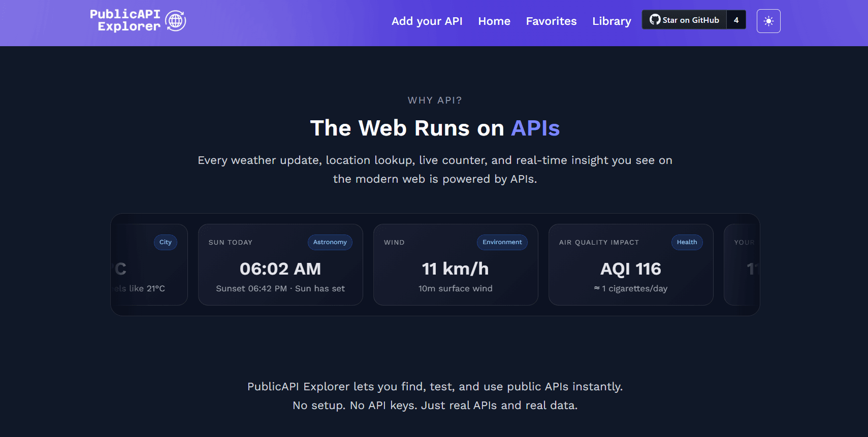The image size is (868, 437).
Task: Click the globe logo icon in header
Action: click(176, 21)
